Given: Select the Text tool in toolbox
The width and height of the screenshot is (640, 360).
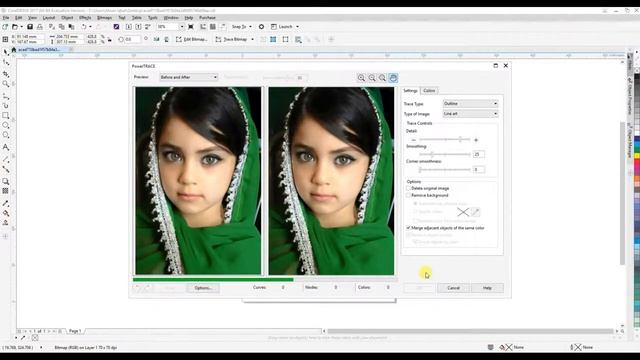Looking at the screenshot, I should (x=6, y=147).
